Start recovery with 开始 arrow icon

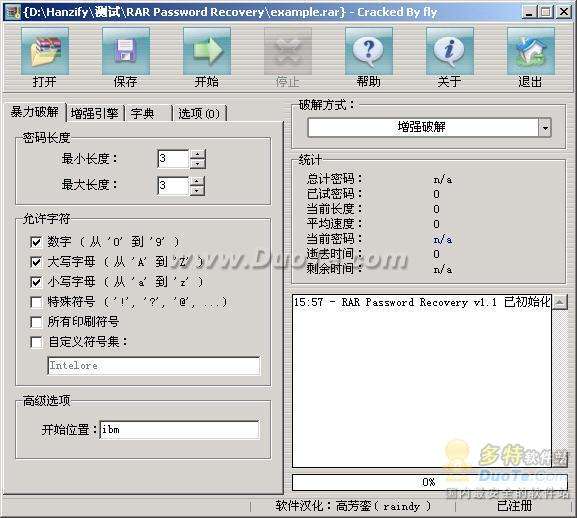[207, 52]
